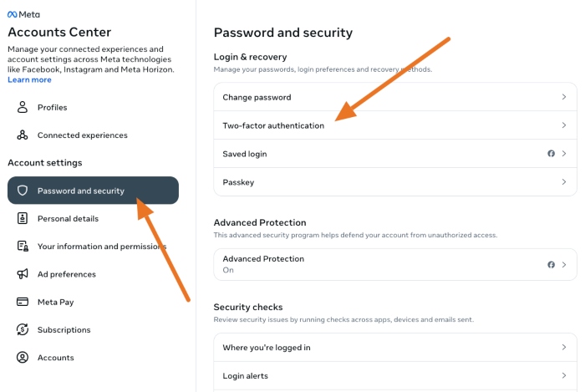
Task: Open Two-factor authentication chevron arrow
Action: coord(564,125)
